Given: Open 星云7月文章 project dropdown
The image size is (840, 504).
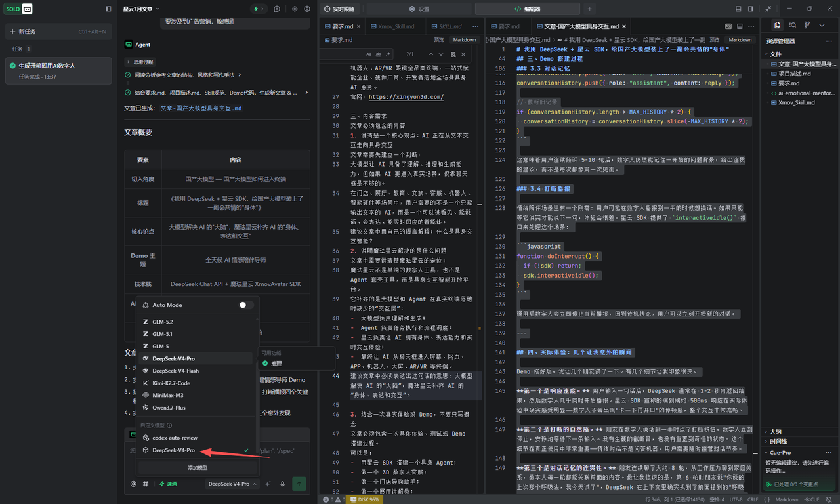Looking at the screenshot, I should pyautogui.click(x=141, y=9).
